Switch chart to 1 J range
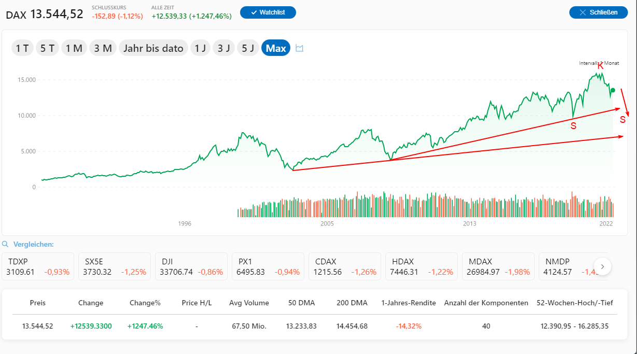Image resolution: width=644 pixels, height=354 pixels. tap(200, 48)
